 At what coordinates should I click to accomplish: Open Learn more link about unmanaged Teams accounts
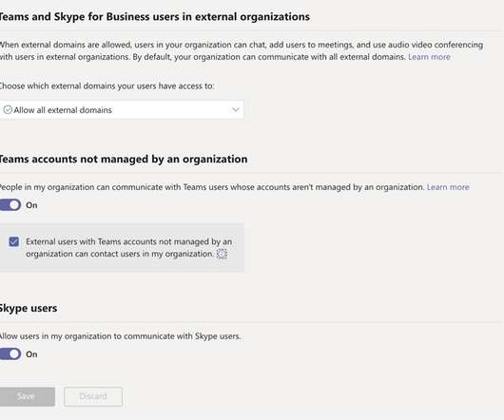click(x=448, y=187)
